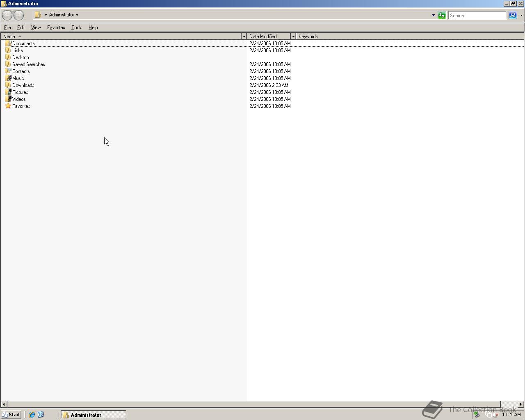Sort by the Date Modified column header
This screenshot has width=525, height=420.
point(269,37)
